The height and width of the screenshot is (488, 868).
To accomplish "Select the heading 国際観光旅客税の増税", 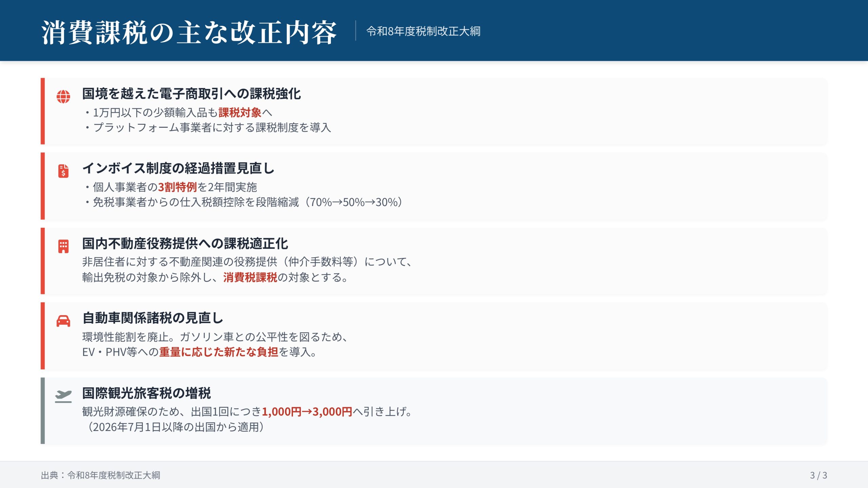I will [x=146, y=393].
